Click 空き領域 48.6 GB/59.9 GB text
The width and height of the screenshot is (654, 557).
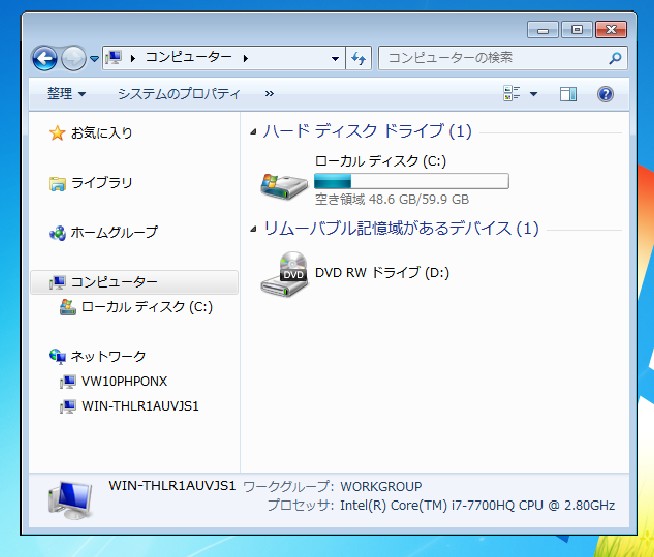point(391,199)
